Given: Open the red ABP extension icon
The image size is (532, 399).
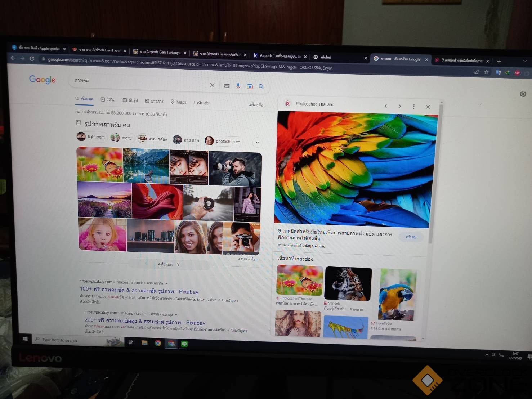Looking at the screenshot, I should (517, 73).
